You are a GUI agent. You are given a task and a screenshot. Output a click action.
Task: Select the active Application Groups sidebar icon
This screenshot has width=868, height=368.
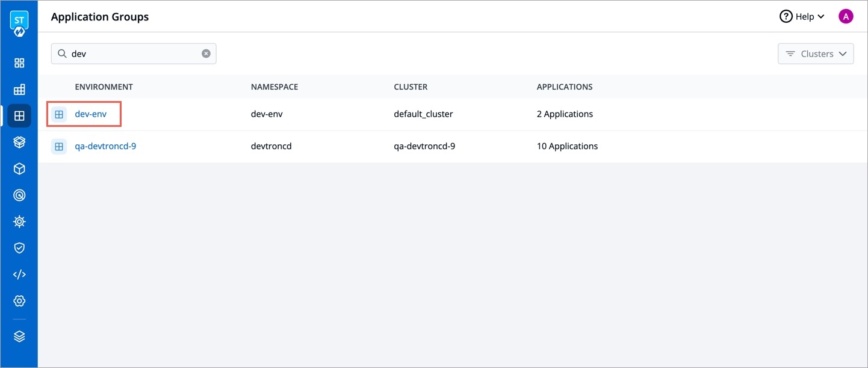coord(19,116)
